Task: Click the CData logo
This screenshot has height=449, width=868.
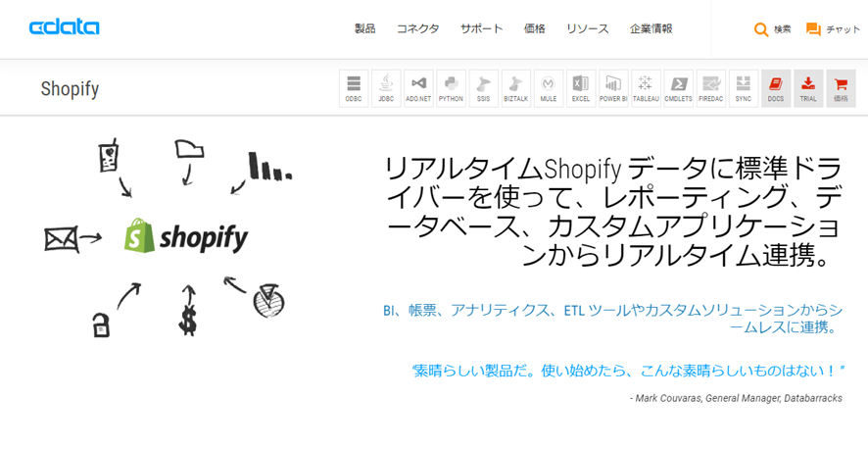Action: pos(65,27)
